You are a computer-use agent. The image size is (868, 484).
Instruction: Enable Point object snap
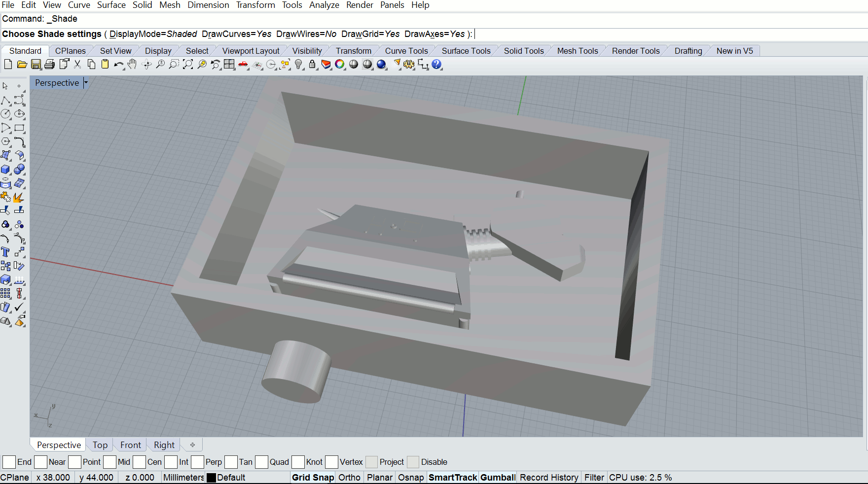[x=74, y=462]
